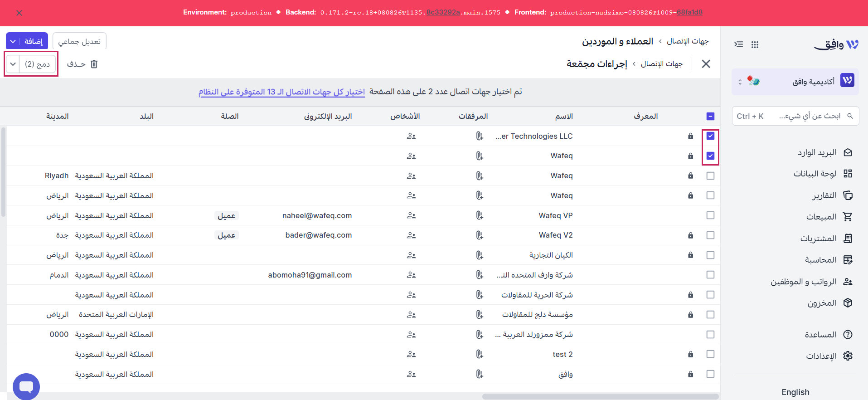Click the trash icon for حذف
The height and width of the screenshot is (400, 868).
tap(94, 64)
